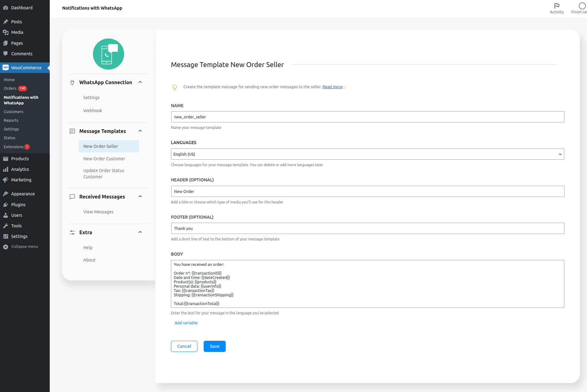
Task: Switch to the New Order Customer template
Action: [104, 158]
